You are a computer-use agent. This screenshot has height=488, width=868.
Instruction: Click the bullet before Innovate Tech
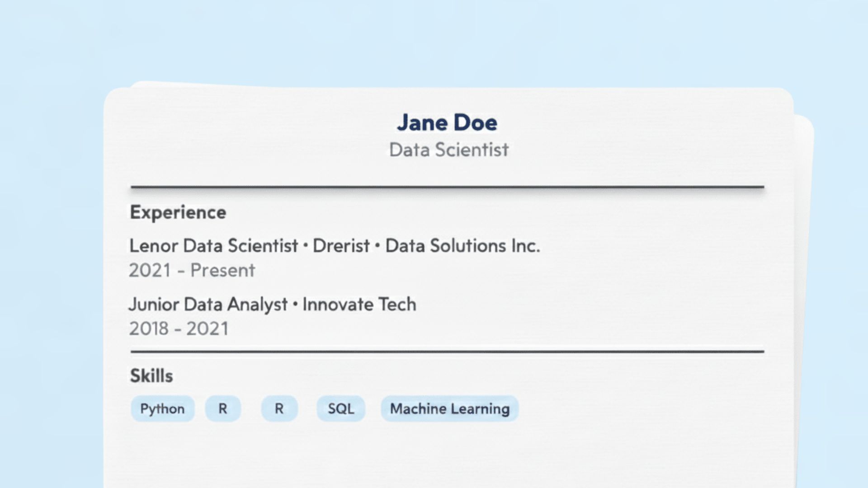295,305
